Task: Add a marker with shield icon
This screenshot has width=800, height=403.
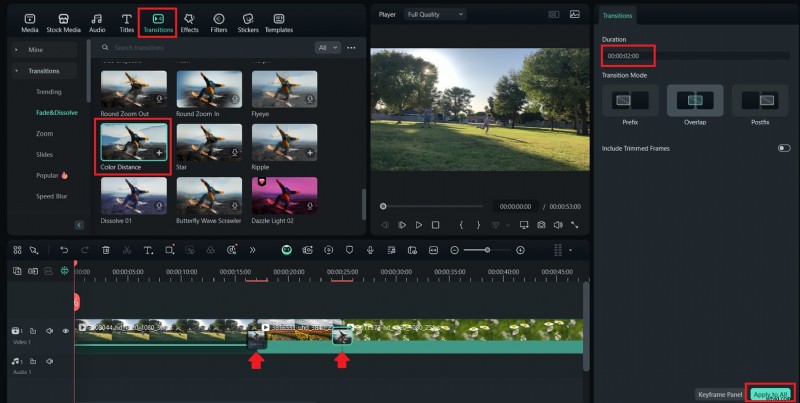Action: click(x=349, y=250)
